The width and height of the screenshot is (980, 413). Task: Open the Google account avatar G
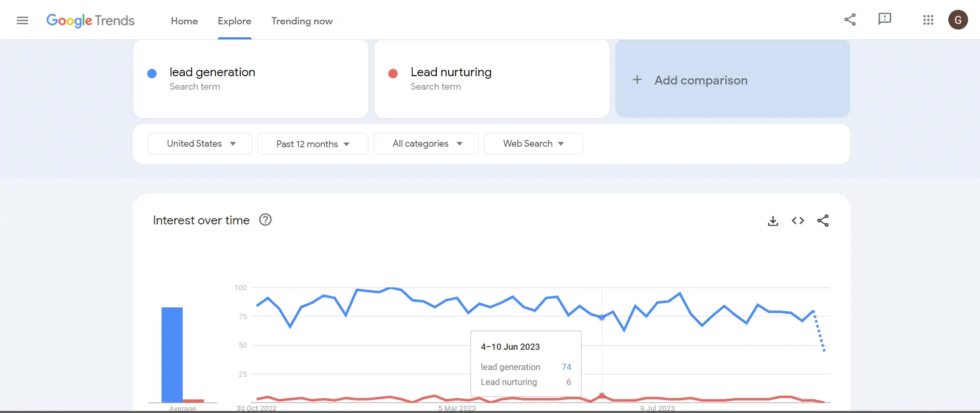[x=958, y=20]
